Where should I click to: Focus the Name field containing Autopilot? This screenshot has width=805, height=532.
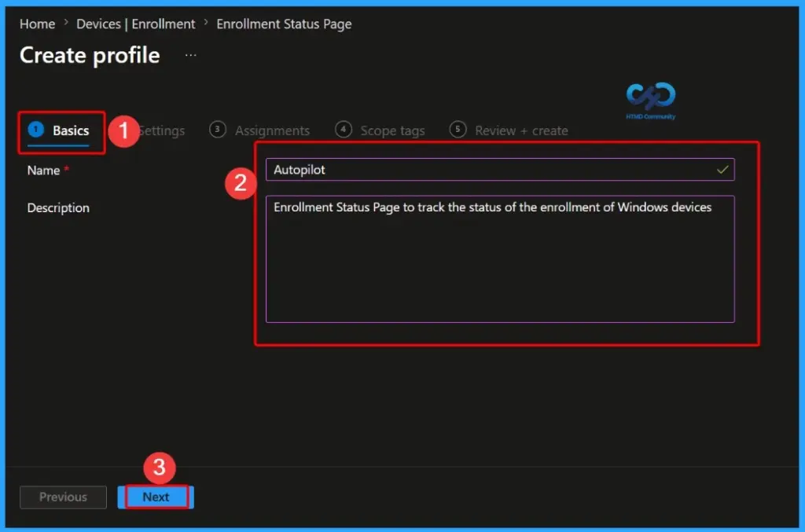pos(499,170)
